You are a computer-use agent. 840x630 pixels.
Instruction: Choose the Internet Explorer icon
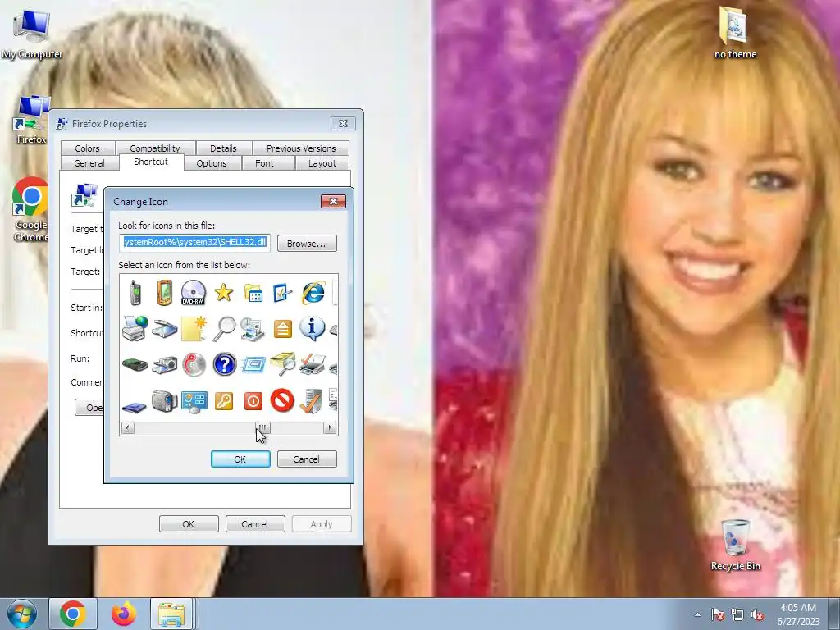click(313, 293)
